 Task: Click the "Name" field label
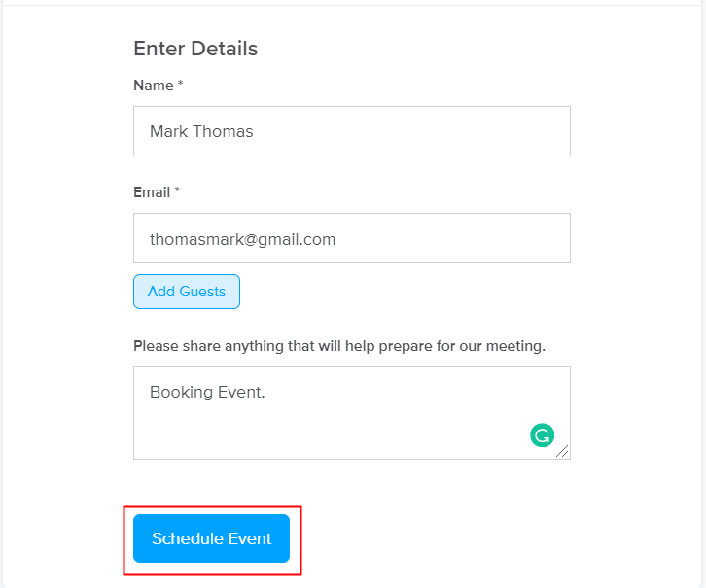click(153, 86)
